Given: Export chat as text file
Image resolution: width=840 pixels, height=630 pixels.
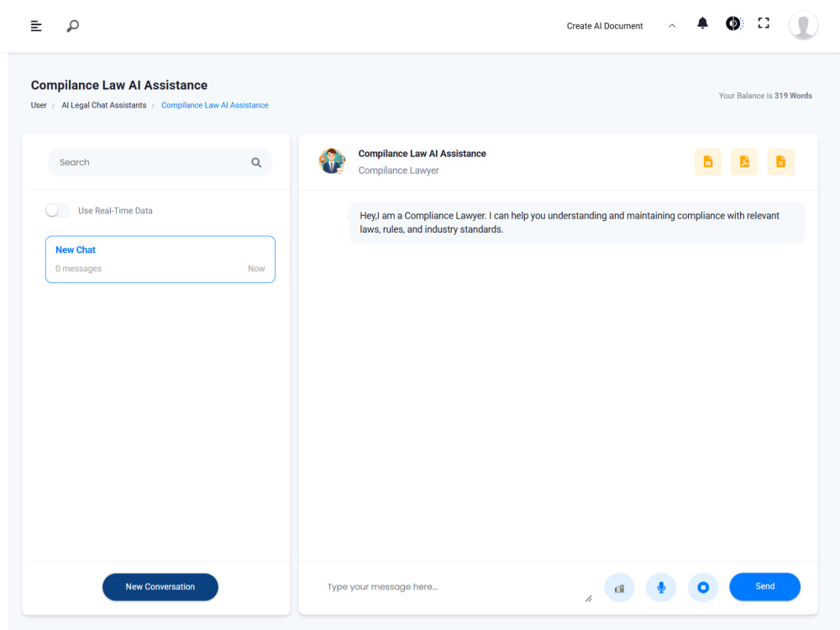Looking at the screenshot, I should tap(780, 162).
